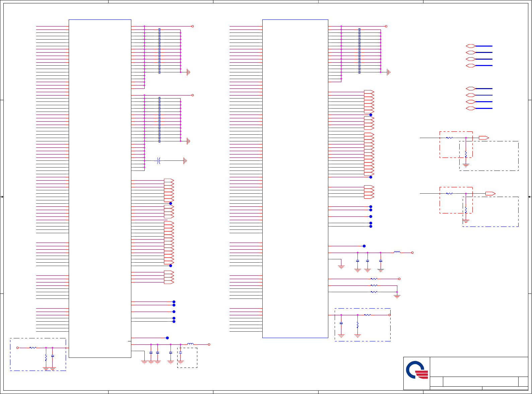Click the inductor symbol below the left chip
Screen dimensions: 532x394
coord(190,344)
